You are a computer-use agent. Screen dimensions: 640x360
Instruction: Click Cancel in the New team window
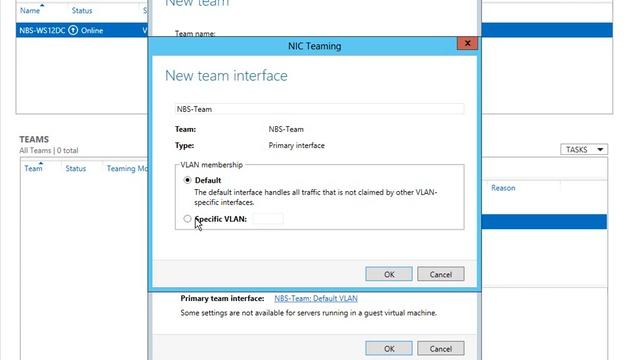click(x=440, y=349)
